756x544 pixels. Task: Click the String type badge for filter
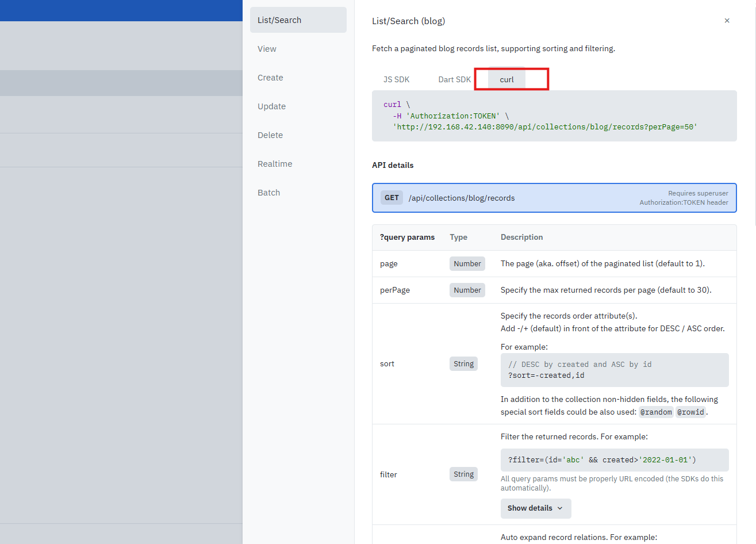click(x=463, y=474)
